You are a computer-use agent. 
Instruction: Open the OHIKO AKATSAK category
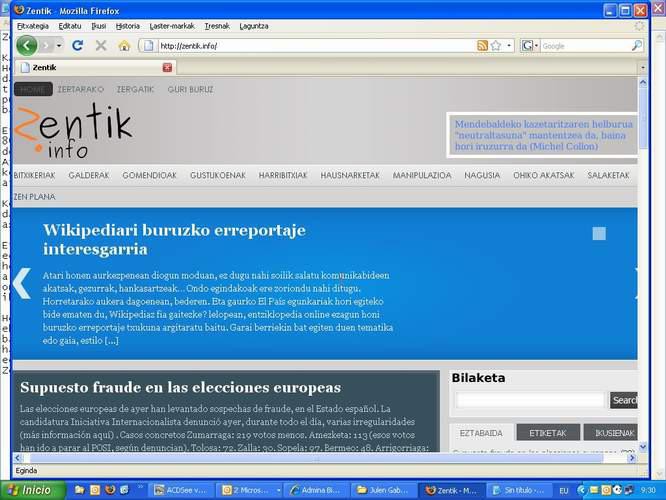pyautogui.click(x=544, y=175)
